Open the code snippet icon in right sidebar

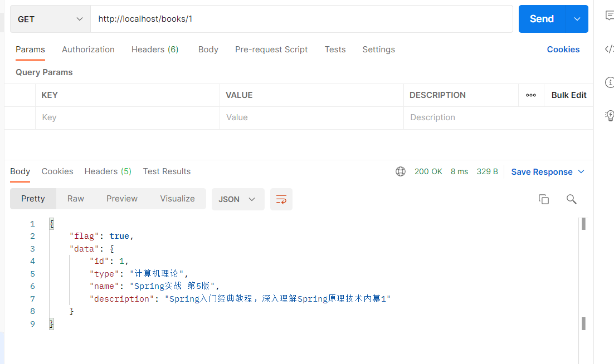point(610,49)
